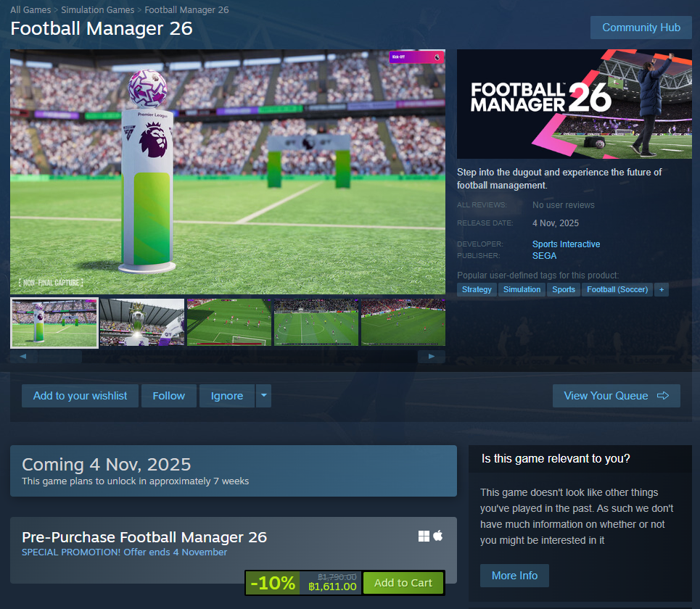Click the Apple macOS platform icon
This screenshot has width=700, height=609.
pyautogui.click(x=438, y=535)
